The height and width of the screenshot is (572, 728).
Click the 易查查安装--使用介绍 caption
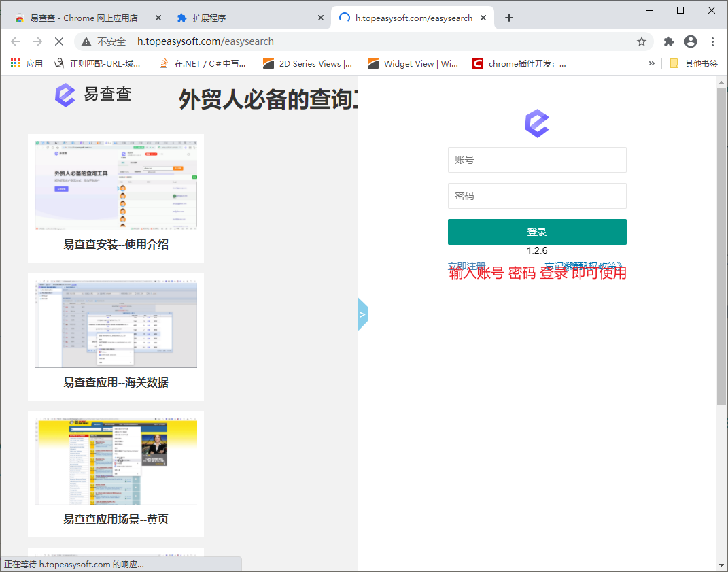[x=116, y=244]
